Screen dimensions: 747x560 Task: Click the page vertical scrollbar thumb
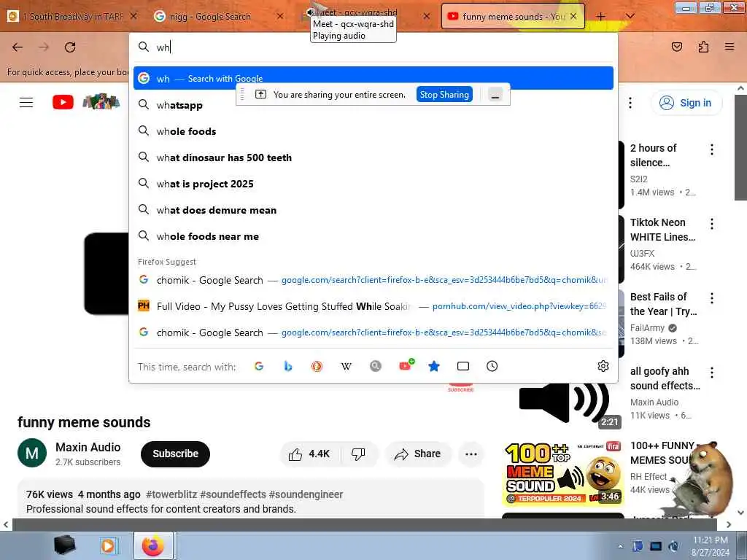click(740, 147)
